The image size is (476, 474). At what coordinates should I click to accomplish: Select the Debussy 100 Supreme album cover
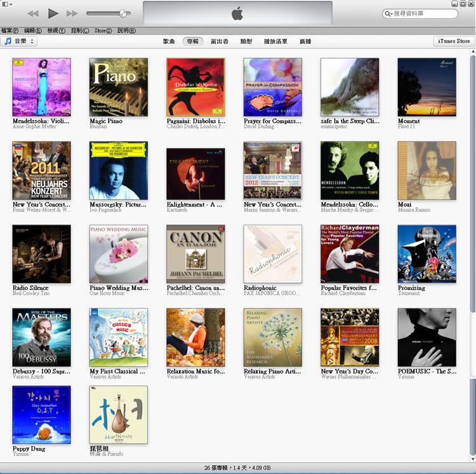click(x=42, y=338)
